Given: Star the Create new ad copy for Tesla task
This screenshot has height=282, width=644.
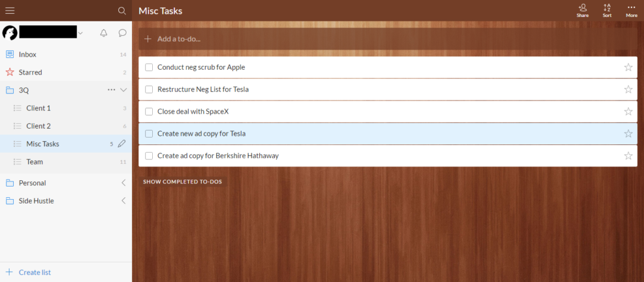Looking at the screenshot, I should pyautogui.click(x=628, y=134).
